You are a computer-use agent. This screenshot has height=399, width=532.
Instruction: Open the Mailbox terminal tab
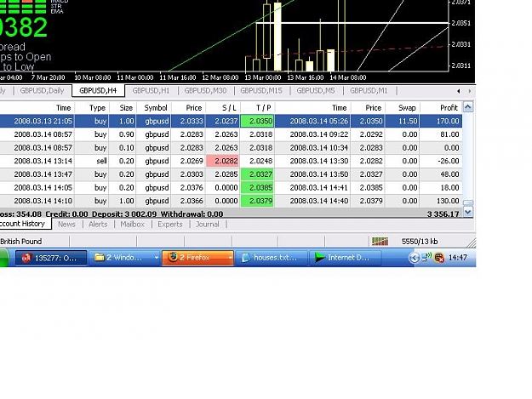click(x=133, y=225)
